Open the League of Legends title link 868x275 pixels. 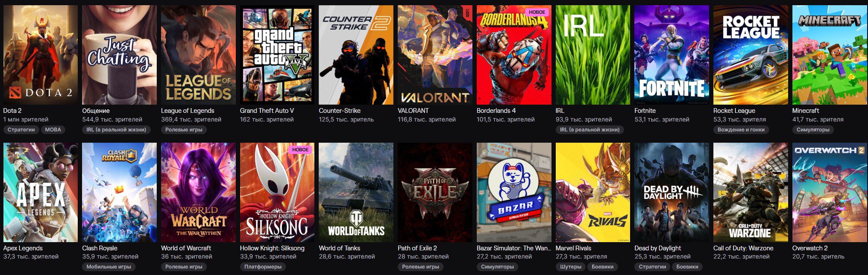tap(187, 111)
